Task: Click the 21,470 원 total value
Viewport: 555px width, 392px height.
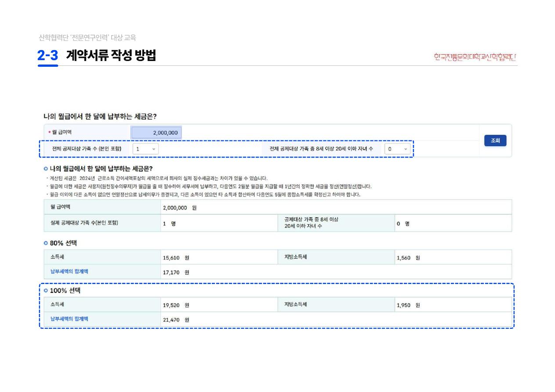Action: pos(176,320)
